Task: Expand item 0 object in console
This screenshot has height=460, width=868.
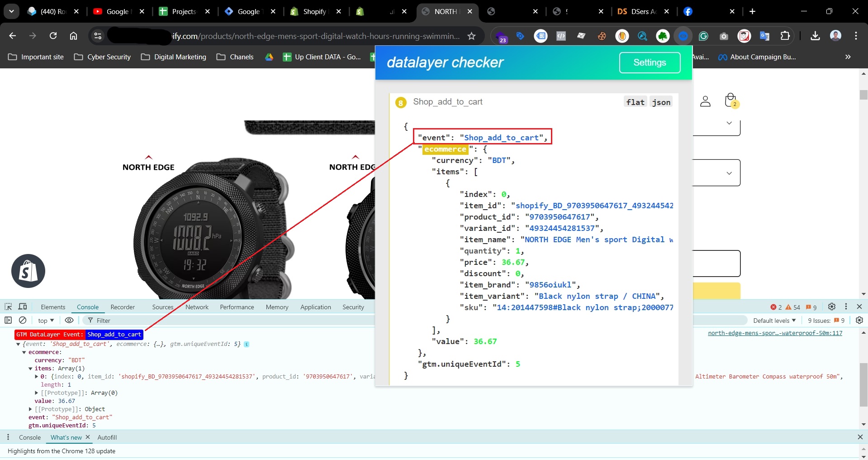Action: 37,377
